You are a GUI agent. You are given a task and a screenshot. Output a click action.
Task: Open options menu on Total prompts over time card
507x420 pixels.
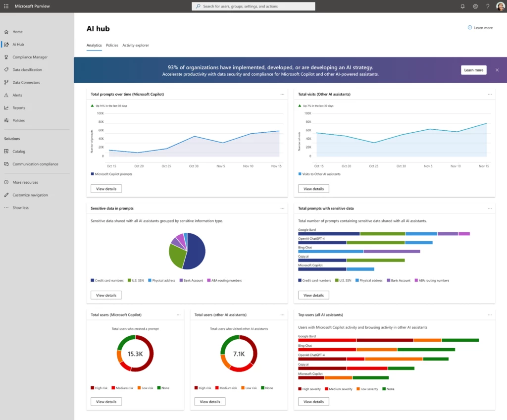[x=282, y=94]
